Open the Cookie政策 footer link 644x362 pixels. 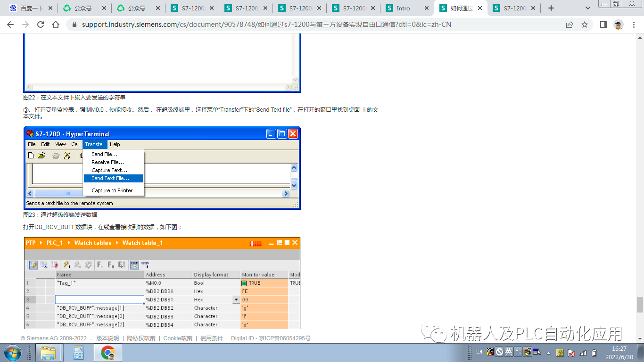pyautogui.click(x=178, y=338)
